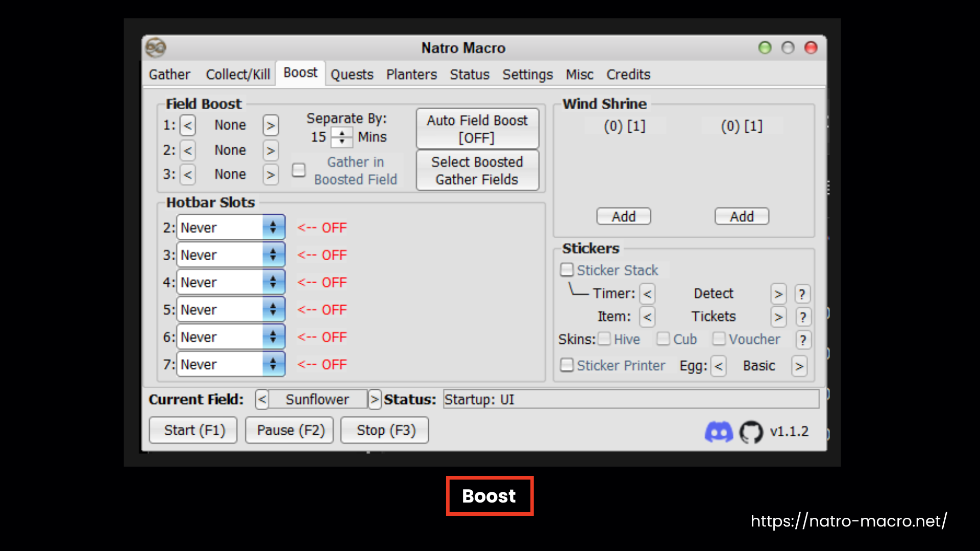Toggle Auto Field Boost button
The image size is (980, 551).
tap(477, 129)
